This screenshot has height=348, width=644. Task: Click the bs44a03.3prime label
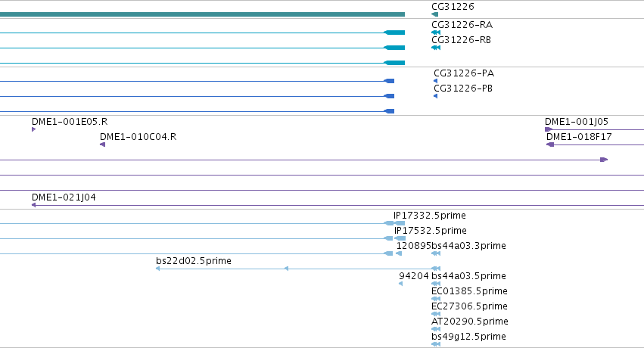(x=468, y=246)
